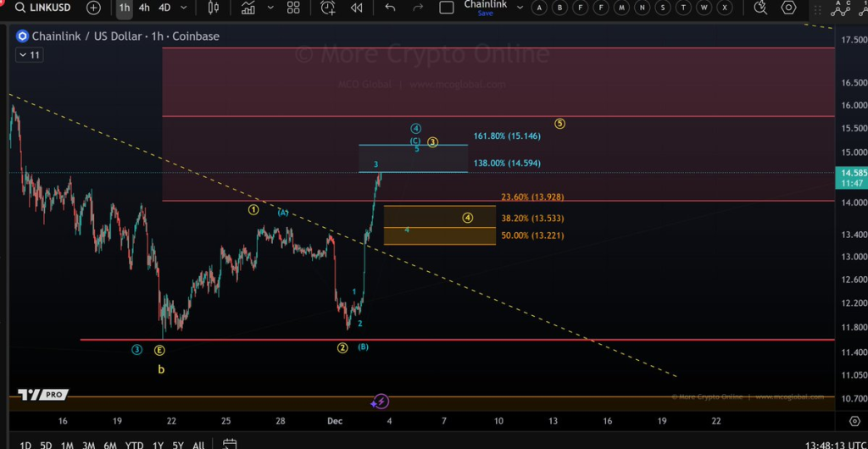The image size is (868, 449).
Task: Switch to the 4D timeframe
Action: pyautogui.click(x=164, y=8)
